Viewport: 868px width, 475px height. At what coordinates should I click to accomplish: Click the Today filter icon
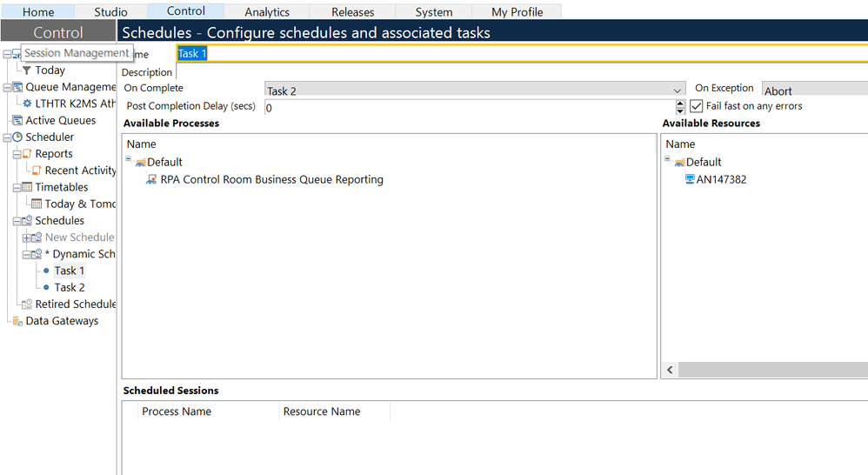[27, 70]
